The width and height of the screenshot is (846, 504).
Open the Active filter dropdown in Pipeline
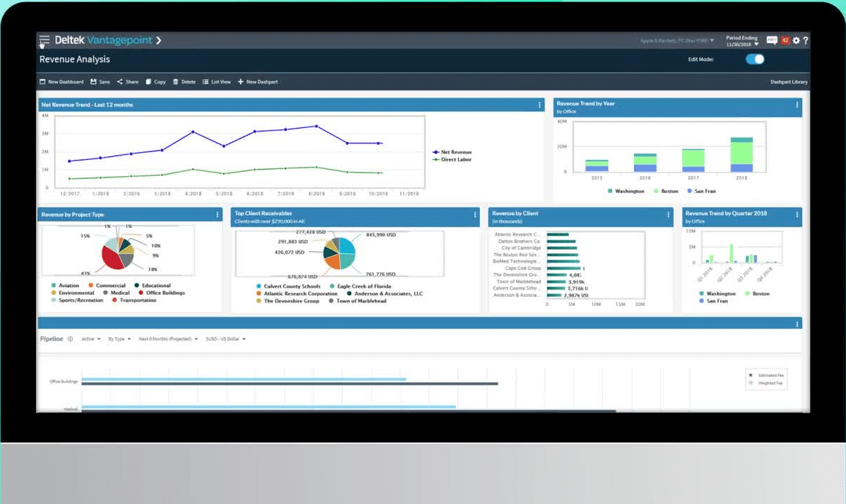coord(90,339)
